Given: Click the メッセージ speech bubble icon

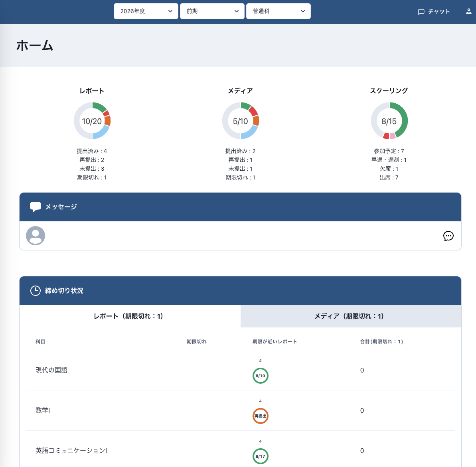Looking at the screenshot, I should click(x=36, y=207).
